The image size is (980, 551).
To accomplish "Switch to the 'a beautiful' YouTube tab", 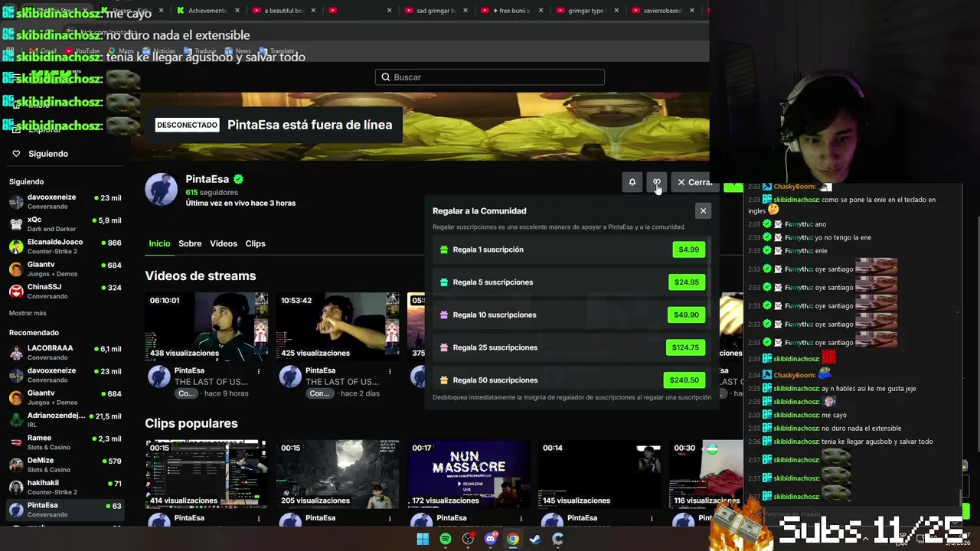I will point(283,11).
